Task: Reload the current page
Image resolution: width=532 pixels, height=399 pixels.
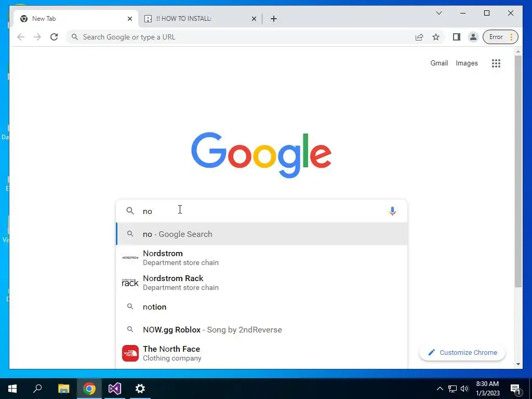Action: [54, 37]
